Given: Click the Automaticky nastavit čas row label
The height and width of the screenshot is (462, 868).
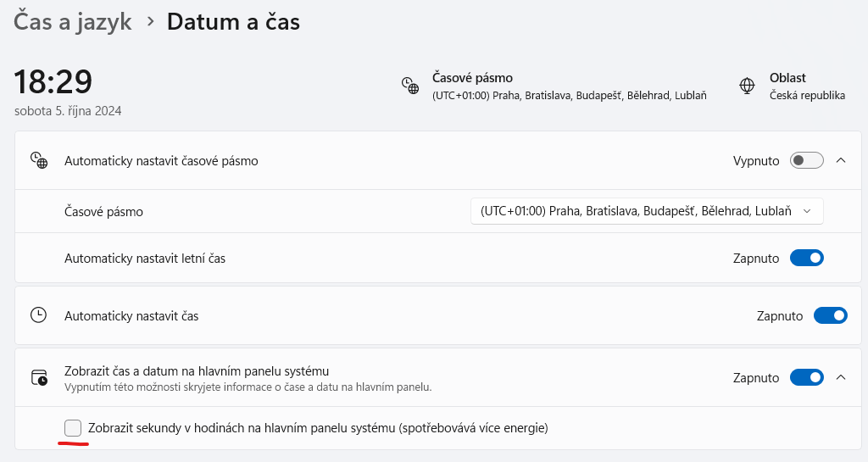Looking at the screenshot, I should click(131, 315).
